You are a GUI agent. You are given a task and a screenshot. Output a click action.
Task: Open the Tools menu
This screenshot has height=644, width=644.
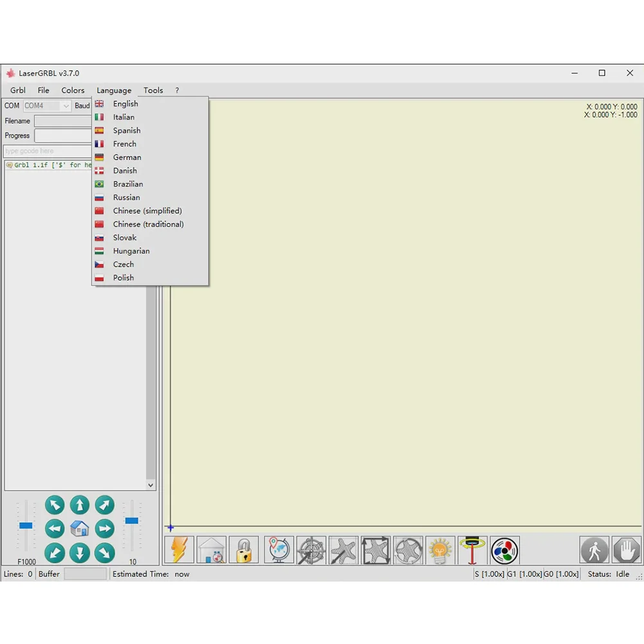pyautogui.click(x=153, y=90)
